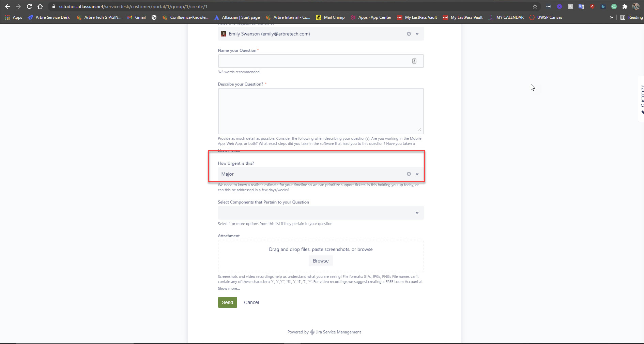
Task: Expand the How Urgent dropdown arrow
Action: 417,174
